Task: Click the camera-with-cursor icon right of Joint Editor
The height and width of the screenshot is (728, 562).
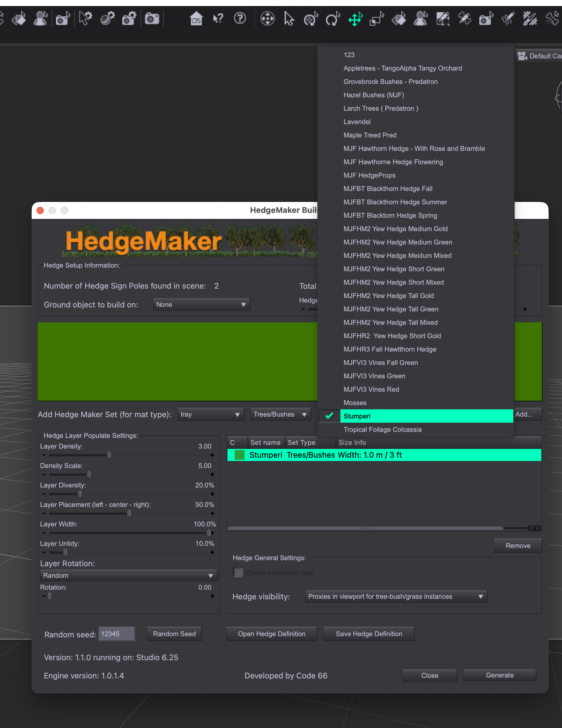Action: (x=486, y=19)
